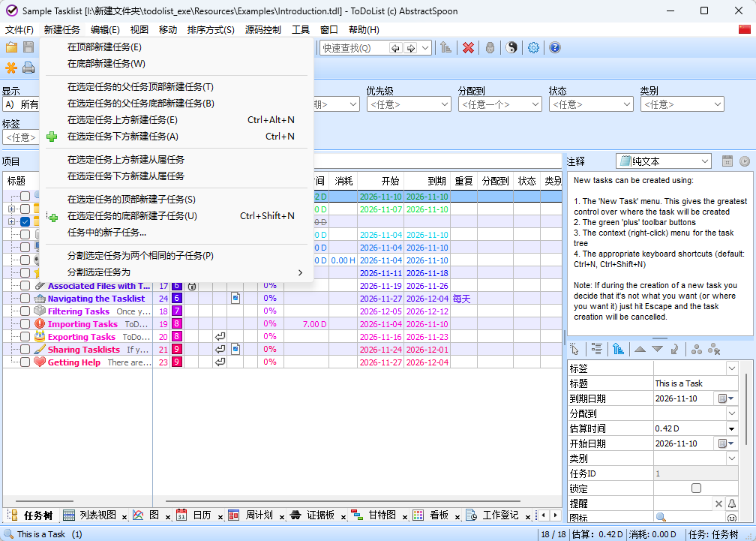Click the grouped list icon in attributes toolbar
Viewport: 756px width, 541px height.
[x=597, y=349]
